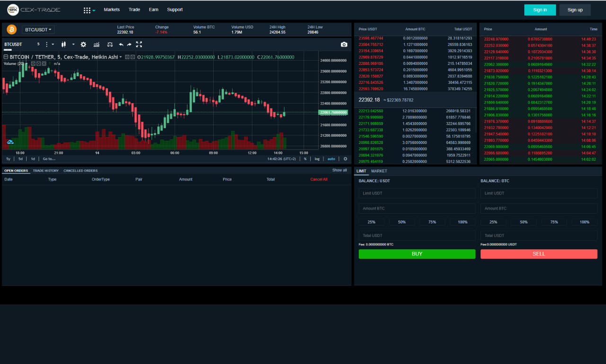The image size is (606, 364).
Task: Open the candlestick chart style selector
Action: (63, 44)
